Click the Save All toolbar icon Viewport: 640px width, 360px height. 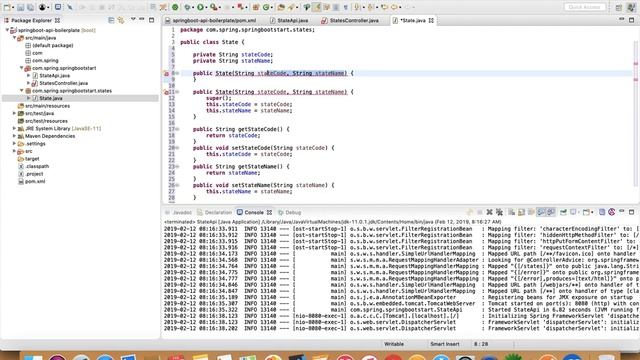pyautogui.click(x=31, y=7)
